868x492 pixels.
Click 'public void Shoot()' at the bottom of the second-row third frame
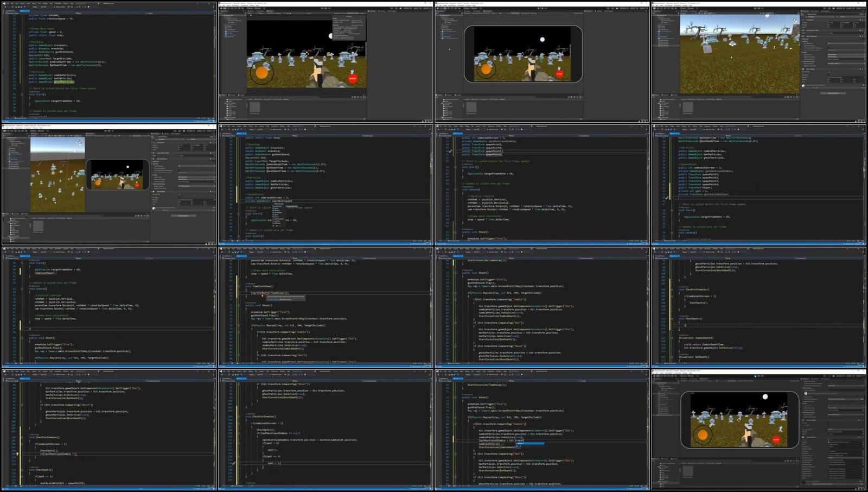(x=475, y=232)
